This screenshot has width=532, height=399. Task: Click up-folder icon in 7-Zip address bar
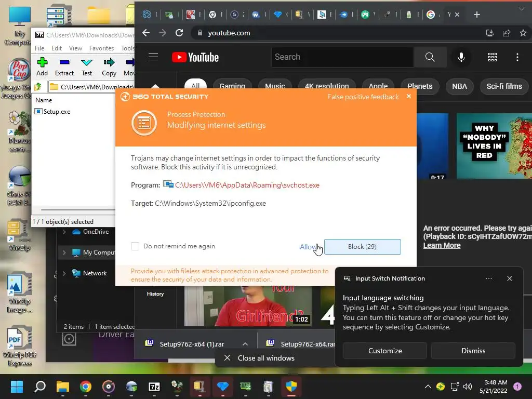(x=37, y=87)
